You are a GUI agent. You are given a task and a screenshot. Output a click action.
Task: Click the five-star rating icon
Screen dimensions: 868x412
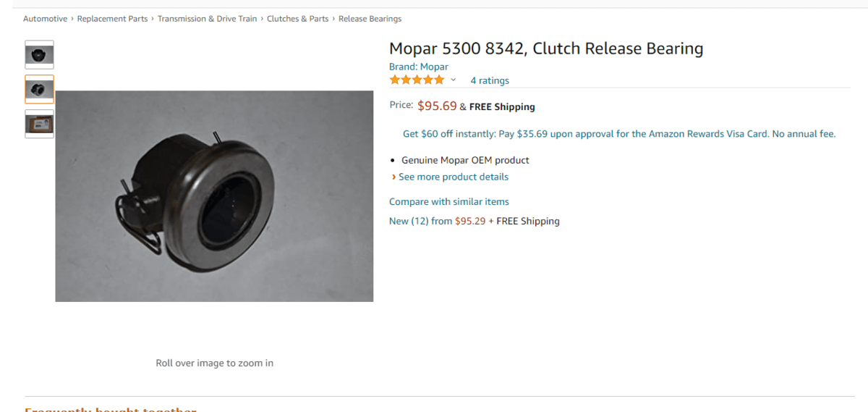(x=417, y=80)
